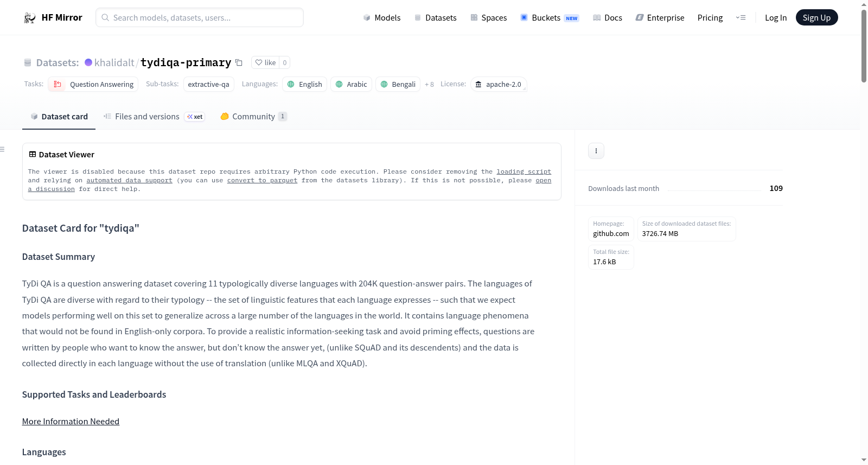Open the three-dot options menu in sidebar
This screenshot has height=465, width=868.
pyautogui.click(x=596, y=151)
